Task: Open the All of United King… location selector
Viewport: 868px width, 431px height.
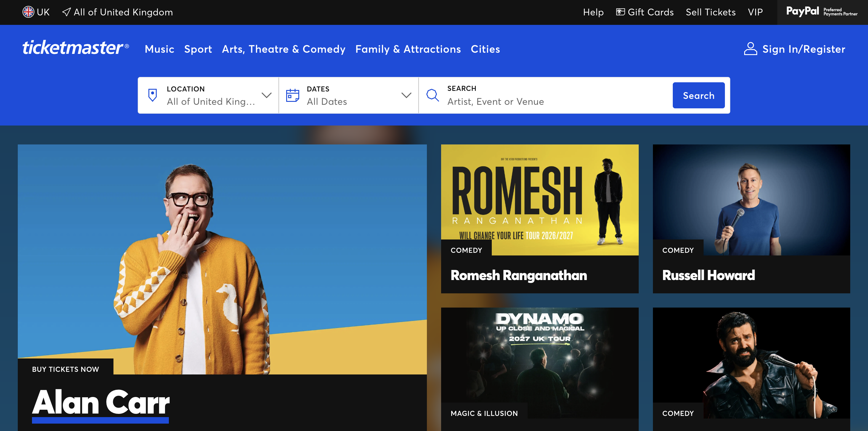Action: tap(208, 95)
